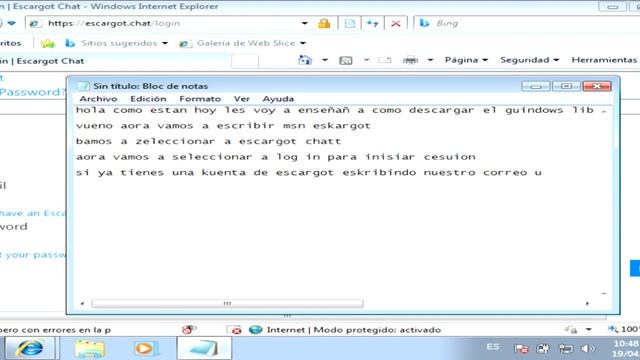The image size is (640, 360).
Task: Click the Notepad scroll right arrow
Action: tap(587, 303)
